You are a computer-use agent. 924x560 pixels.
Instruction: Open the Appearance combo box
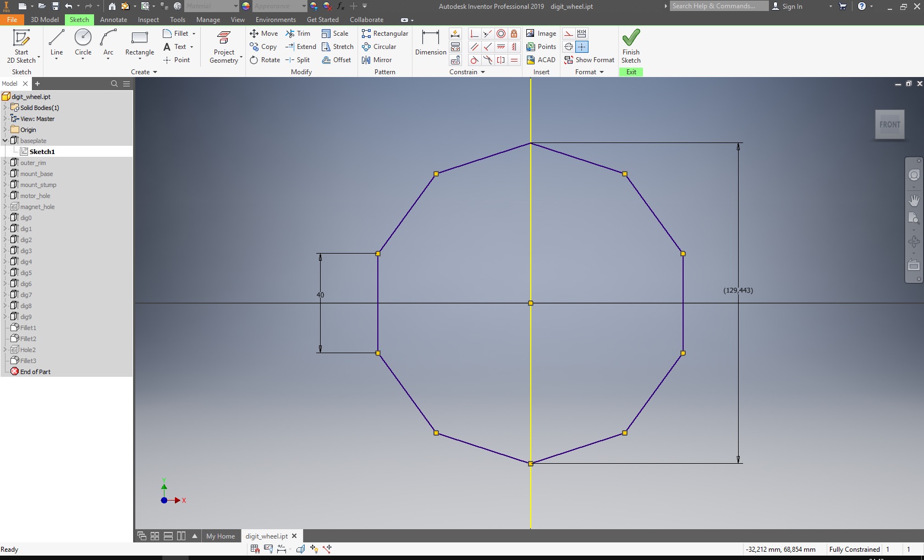pyautogui.click(x=279, y=6)
